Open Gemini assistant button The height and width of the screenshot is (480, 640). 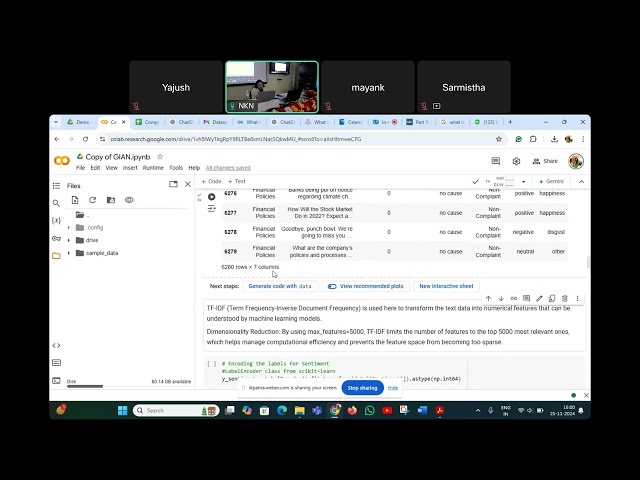coord(551,182)
